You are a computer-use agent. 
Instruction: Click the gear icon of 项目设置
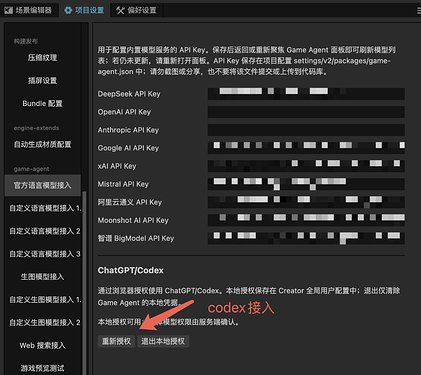point(68,10)
